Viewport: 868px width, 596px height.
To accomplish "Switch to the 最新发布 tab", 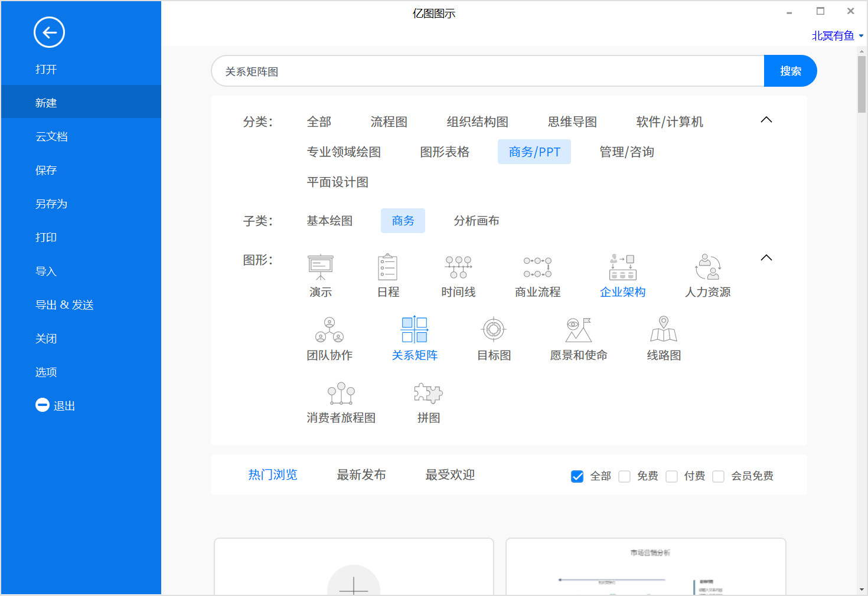I will click(361, 475).
